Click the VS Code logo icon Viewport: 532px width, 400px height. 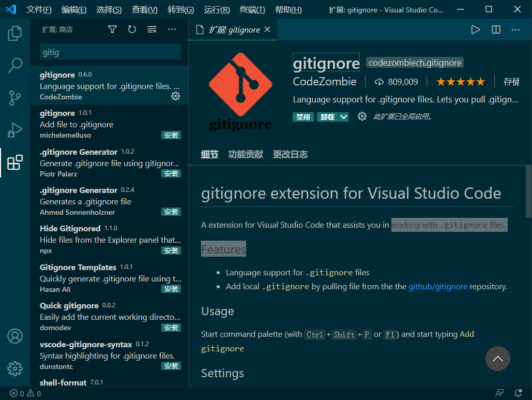click(11, 9)
